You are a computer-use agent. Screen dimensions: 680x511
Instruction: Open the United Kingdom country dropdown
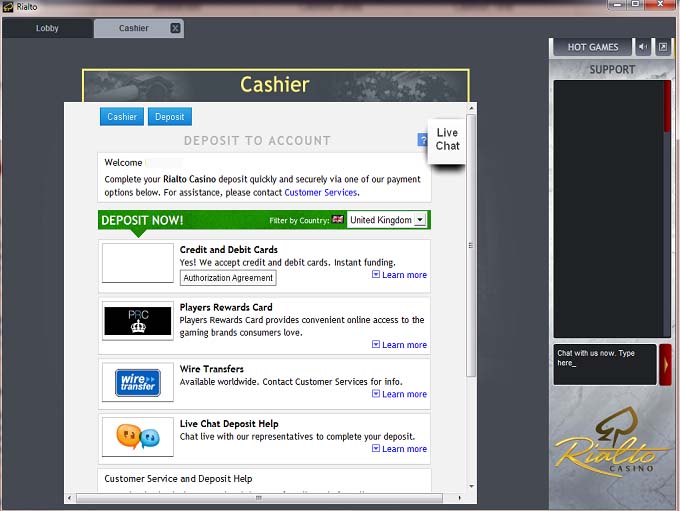tap(387, 220)
